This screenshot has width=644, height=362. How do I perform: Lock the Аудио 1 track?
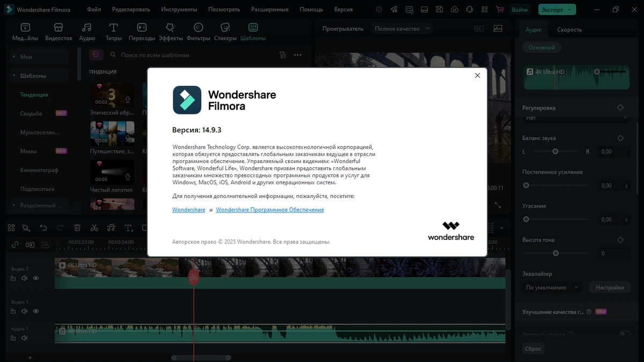coord(13,338)
